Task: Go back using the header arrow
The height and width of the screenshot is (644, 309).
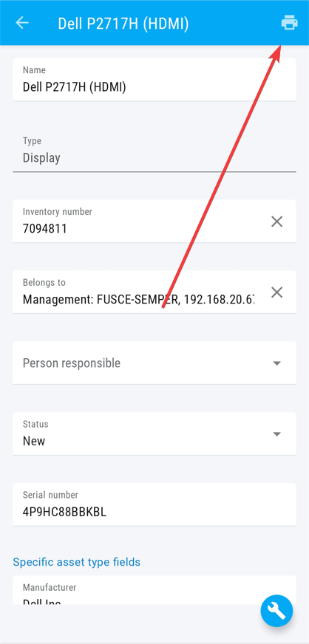Action: tap(21, 23)
